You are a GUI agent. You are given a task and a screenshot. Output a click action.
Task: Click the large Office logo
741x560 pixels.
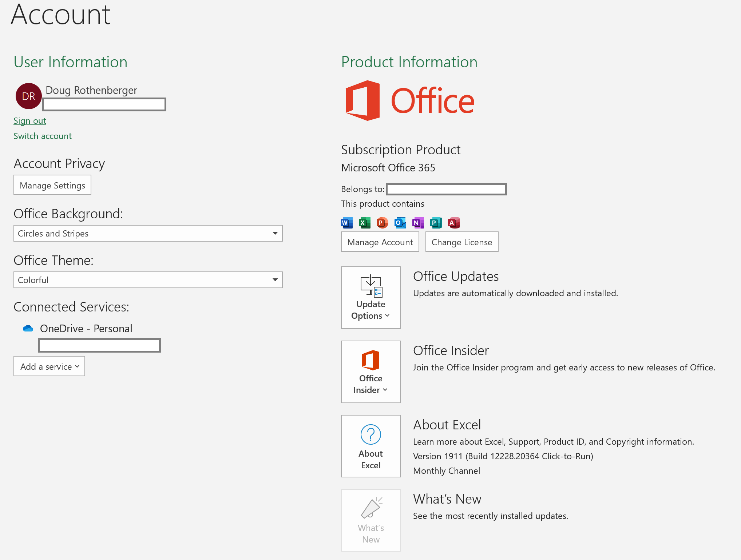click(410, 100)
